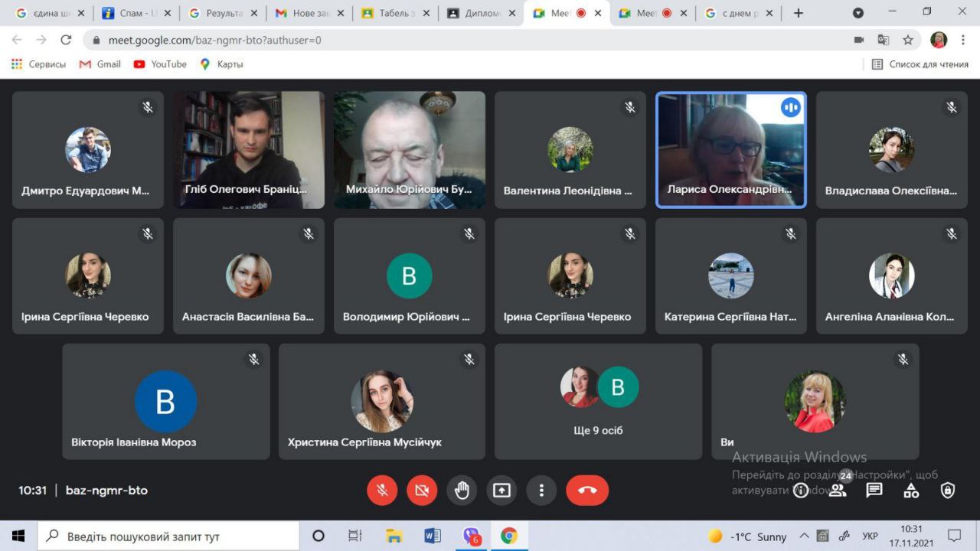
Task: Click the Present now screen share icon
Action: coord(501,491)
